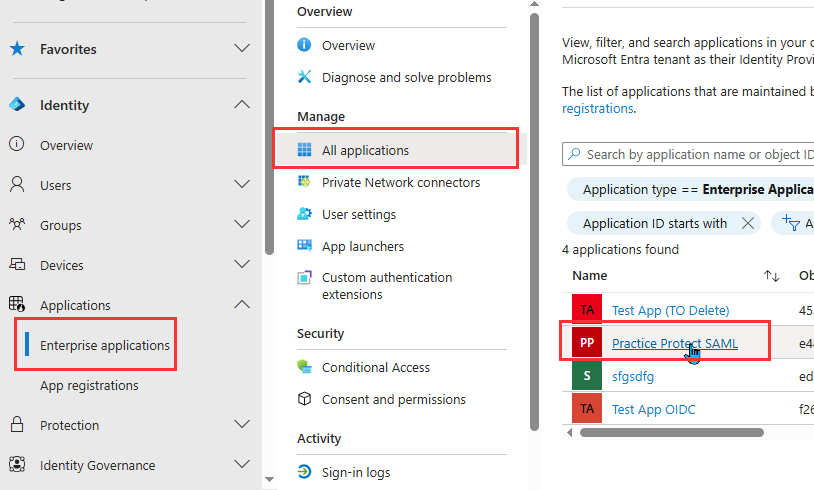Viewport: 814px width, 490px height.
Task: Open the sfgsdfg application link
Action: tap(633, 376)
